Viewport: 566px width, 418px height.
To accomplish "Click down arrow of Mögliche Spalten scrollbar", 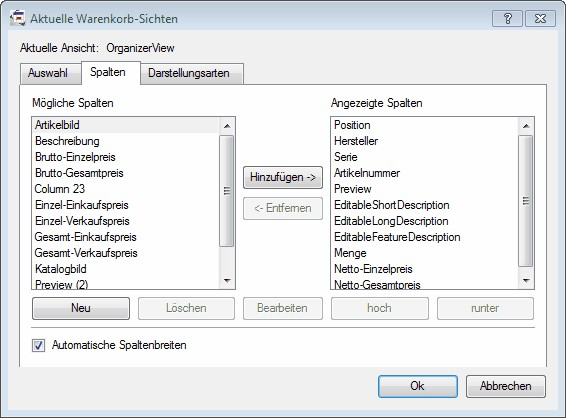I will 227,280.
